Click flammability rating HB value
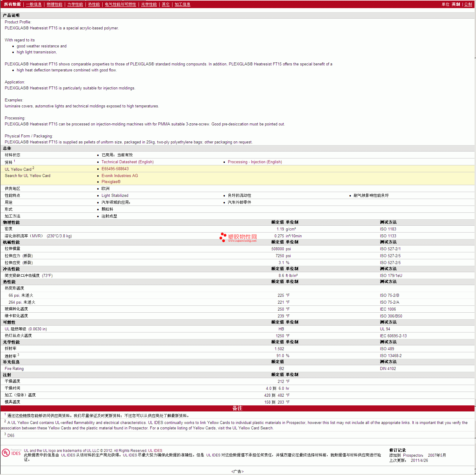476x475 pixels. click(x=281, y=329)
